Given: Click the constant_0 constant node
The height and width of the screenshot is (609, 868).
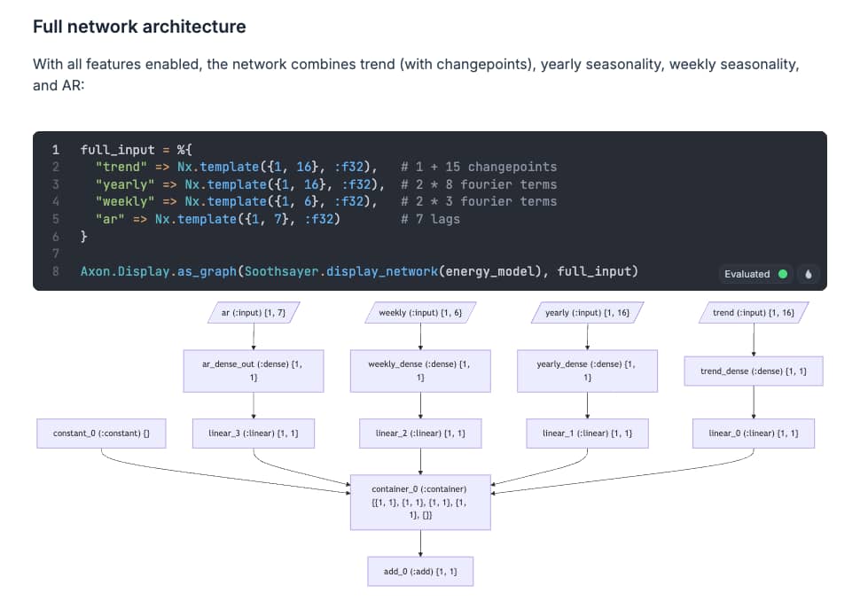Looking at the screenshot, I should [101, 433].
